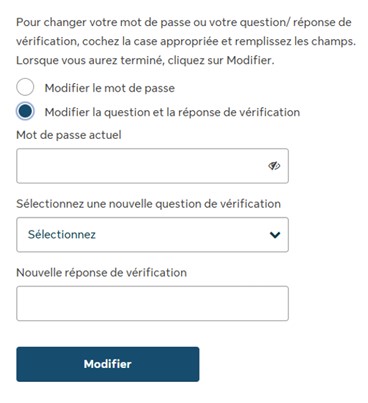The height and width of the screenshot is (403, 368).
Task: Select the verification question and answer radio button
Action: (x=25, y=111)
